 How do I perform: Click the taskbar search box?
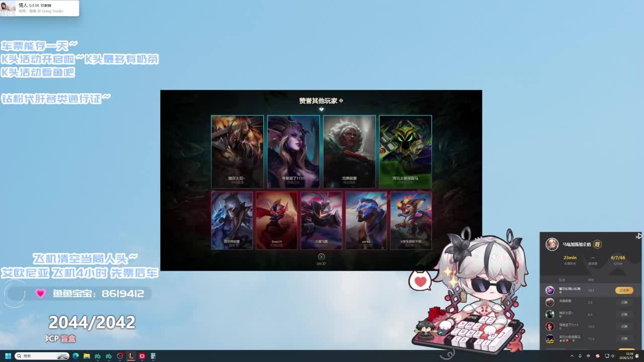[x=42, y=356]
